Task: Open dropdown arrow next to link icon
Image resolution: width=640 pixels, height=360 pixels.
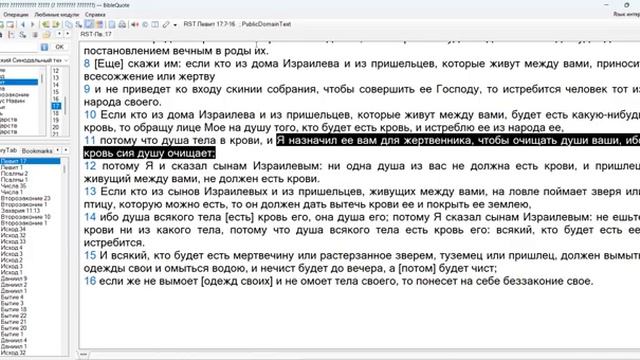Action: pos(175,25)
